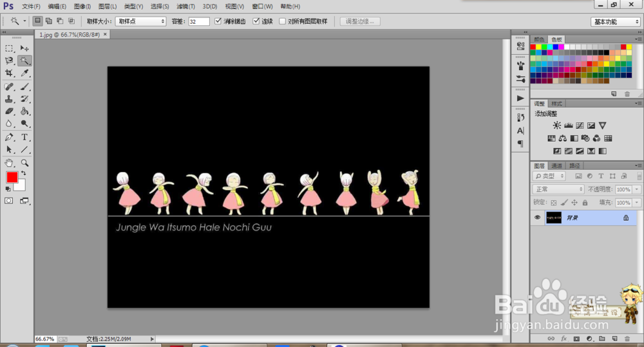Open the Image menu
The width and height of the screenshot is (644, 347).
(x=82, y=6)
